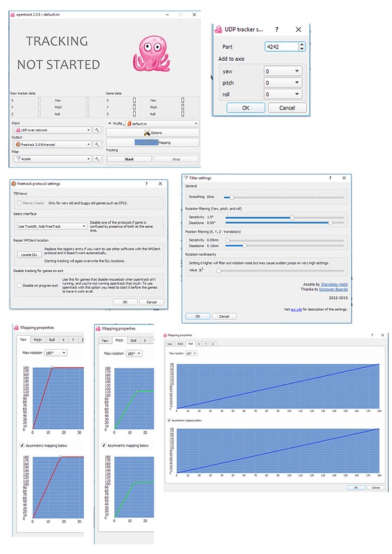Screen dimensions: 392x554
Task: Click the Mapping curve icon button
Action: [146, 143]
